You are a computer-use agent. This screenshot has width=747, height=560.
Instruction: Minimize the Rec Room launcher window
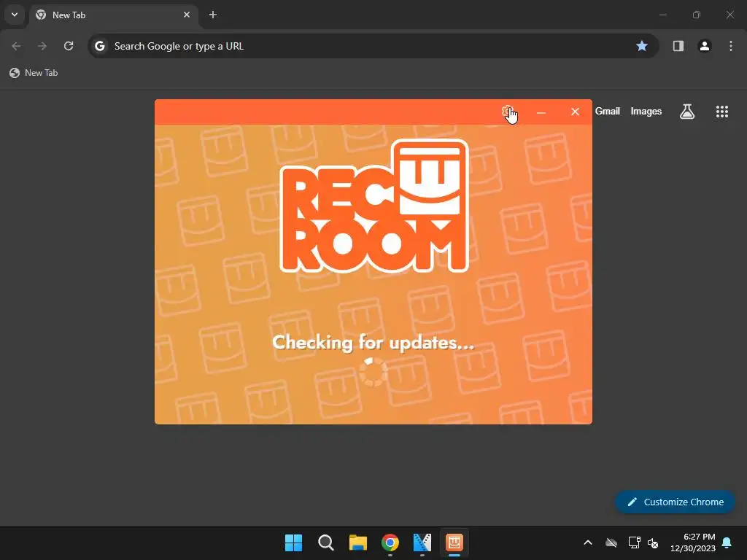(x=541, y=112)
